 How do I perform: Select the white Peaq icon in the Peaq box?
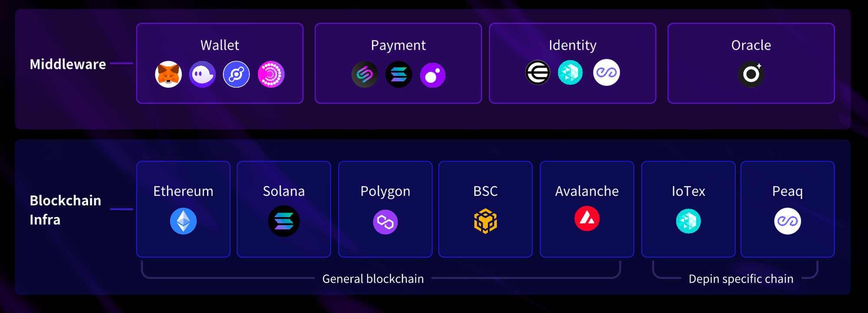(x=787, y=221)
